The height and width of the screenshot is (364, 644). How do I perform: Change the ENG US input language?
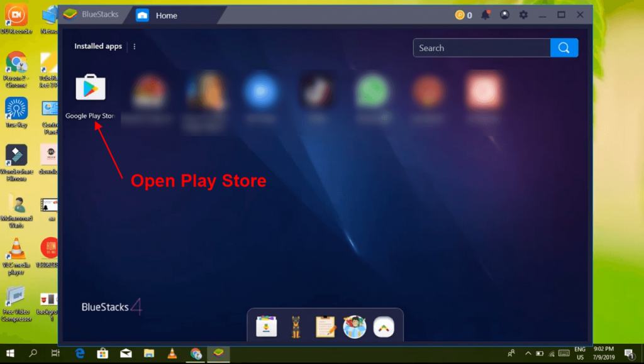click(580, 353)
